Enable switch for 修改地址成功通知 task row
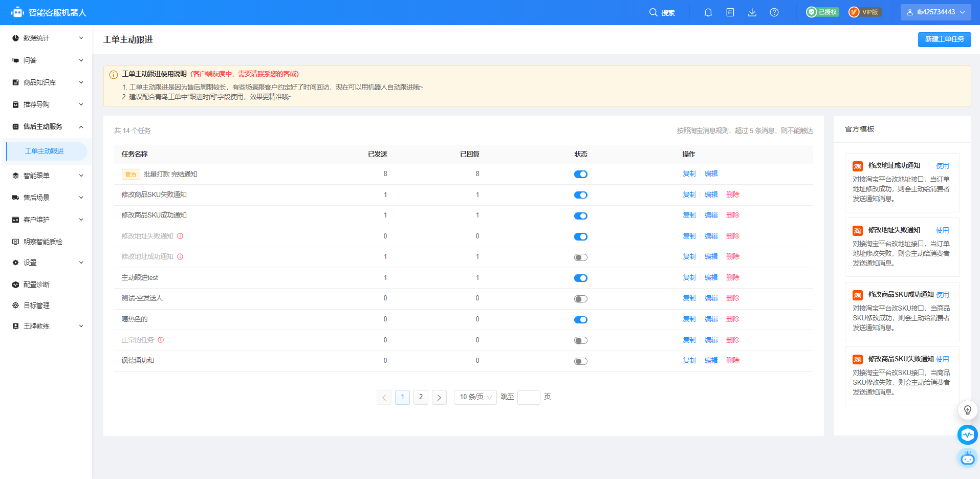 coord(580,257)
